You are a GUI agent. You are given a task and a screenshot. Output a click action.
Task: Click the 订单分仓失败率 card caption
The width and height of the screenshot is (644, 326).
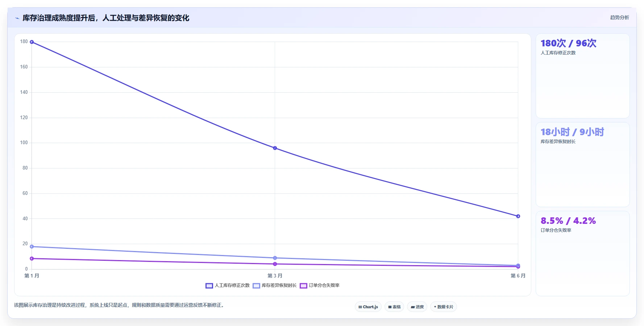pyautogui.click(x=556, y=230)
